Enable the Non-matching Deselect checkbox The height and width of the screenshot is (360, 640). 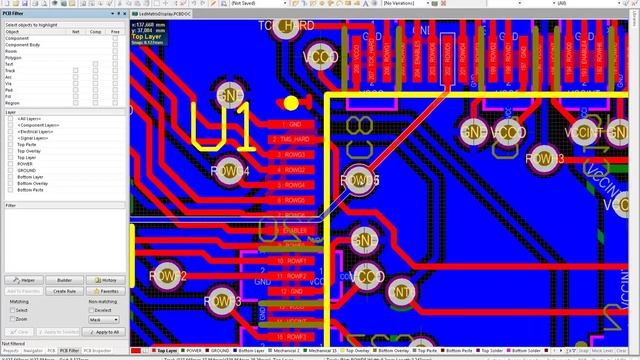pyautogui.click(x=91, y=311)
